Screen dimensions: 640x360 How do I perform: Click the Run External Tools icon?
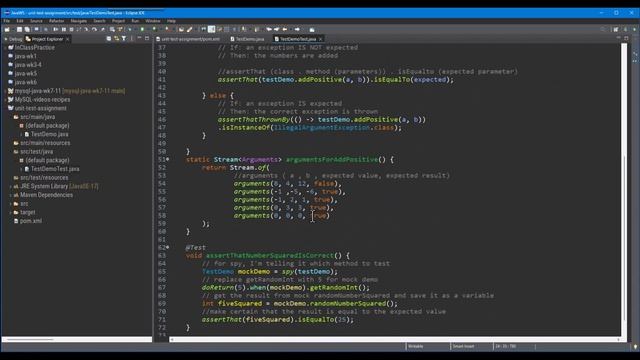(167, 29)
